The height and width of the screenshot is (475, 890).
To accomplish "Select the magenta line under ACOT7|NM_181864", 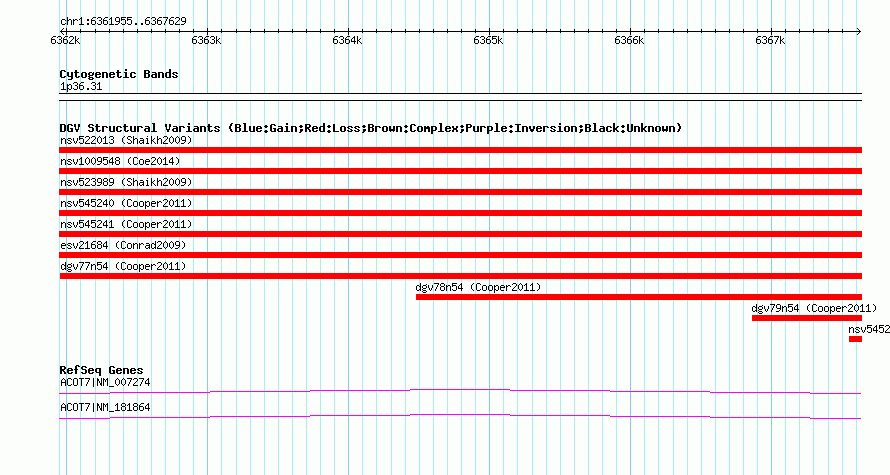I will [x=460, y=417].
